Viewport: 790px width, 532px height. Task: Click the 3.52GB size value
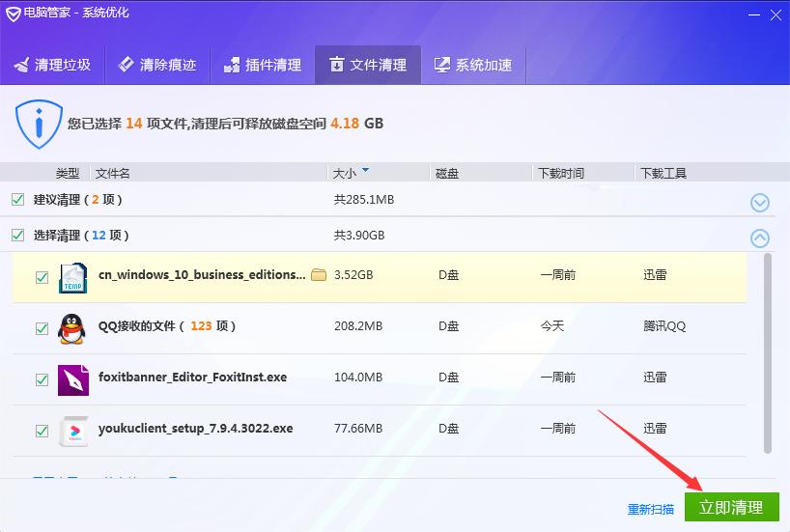click(x=353, y=274)
